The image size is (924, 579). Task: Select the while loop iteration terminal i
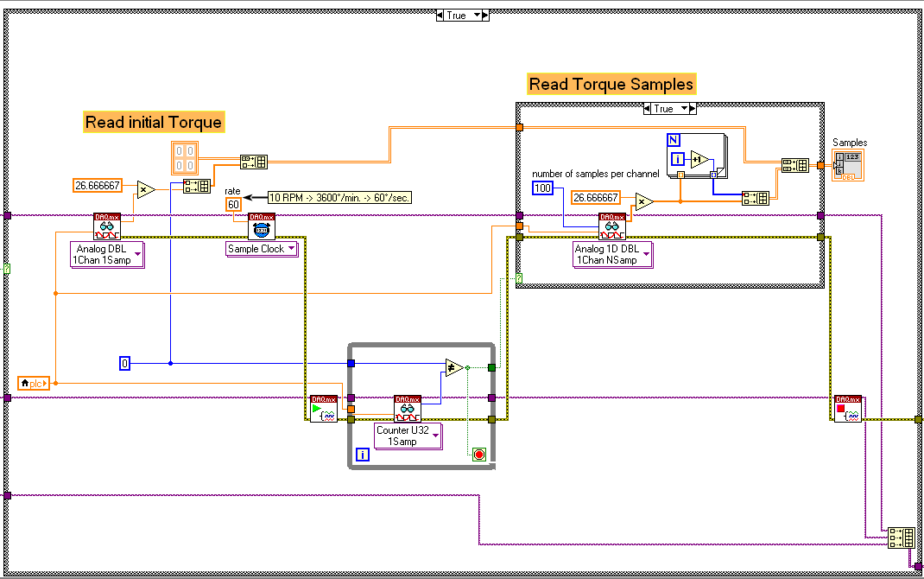pos(363,455)
